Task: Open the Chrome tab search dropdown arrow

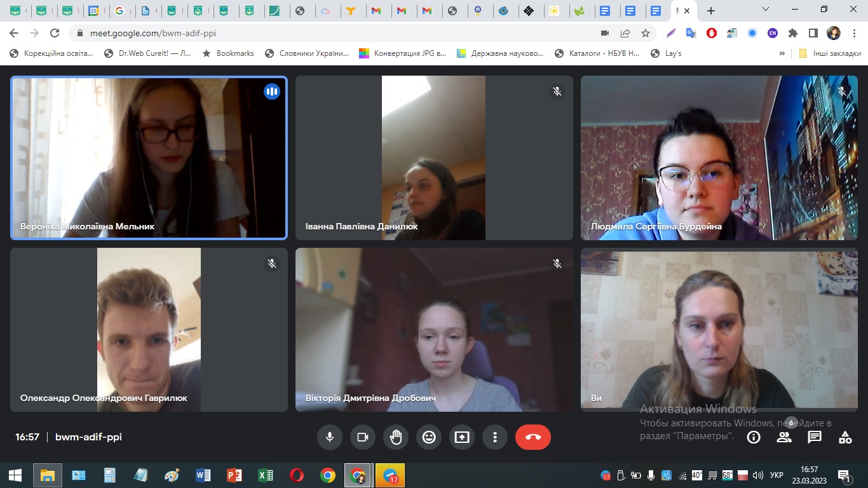Action: pyautogui.click(x=766, y=10)
